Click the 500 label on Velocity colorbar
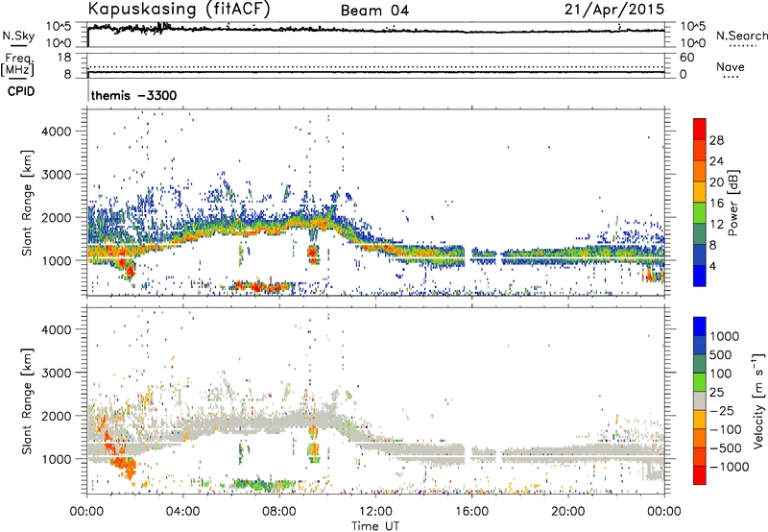768x532 pixels. (x=722, y=354)
